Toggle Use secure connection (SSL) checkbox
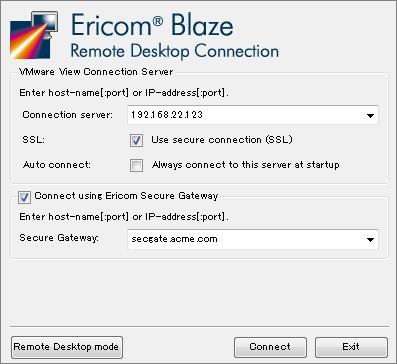This screenshot has height=364, width=397. click(136, 140)
